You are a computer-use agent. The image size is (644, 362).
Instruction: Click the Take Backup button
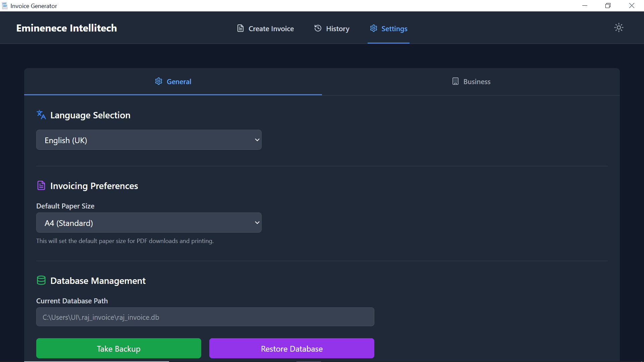118,348
